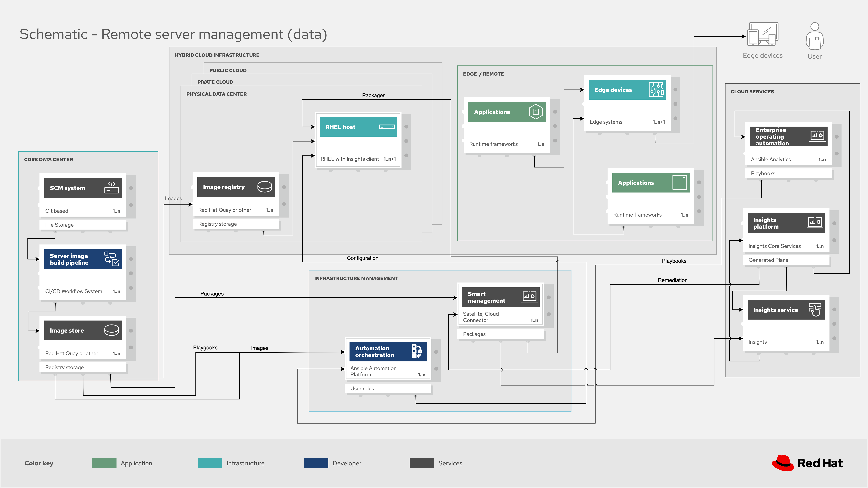Image resolution: width=868 pixels, height=488 pixels.
Task: Click 'Packages' bar under Smart management
Action: tap(501, 334)
